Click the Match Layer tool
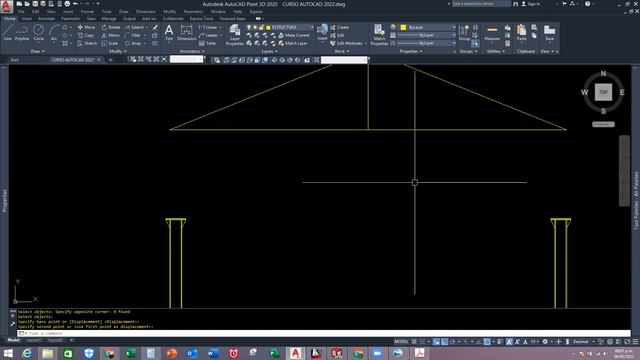 [x=293, y=43]
